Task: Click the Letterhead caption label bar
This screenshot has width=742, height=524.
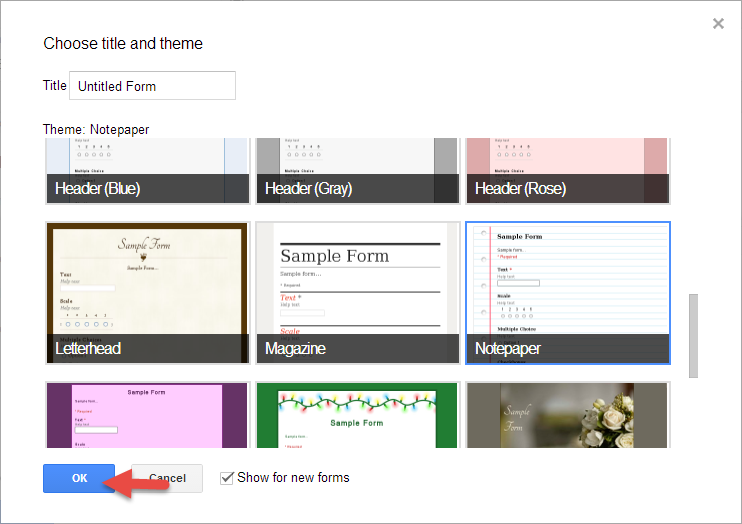Action: [148, 349]
